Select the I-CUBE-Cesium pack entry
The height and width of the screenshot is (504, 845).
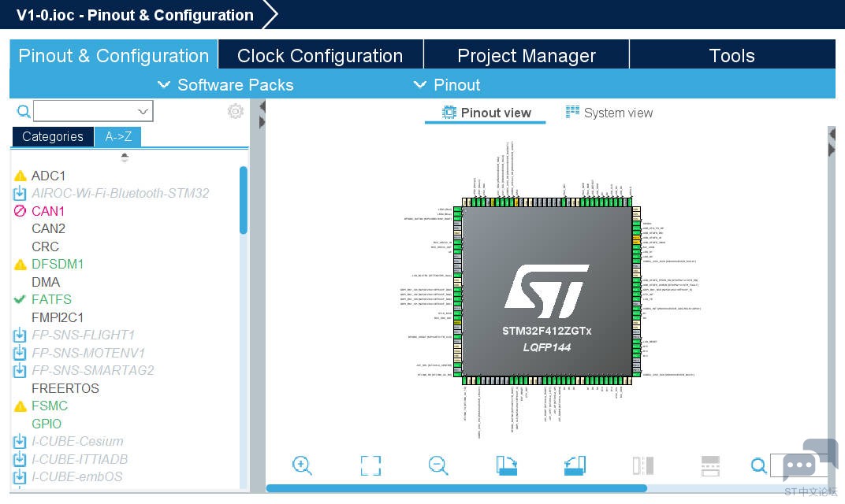77,442
